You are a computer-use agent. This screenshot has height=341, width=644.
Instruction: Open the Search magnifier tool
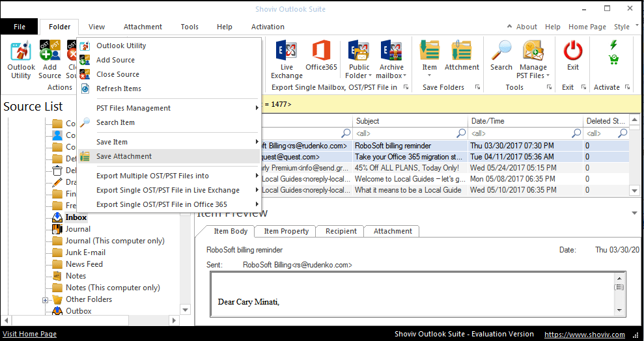(x=501, y=51)
